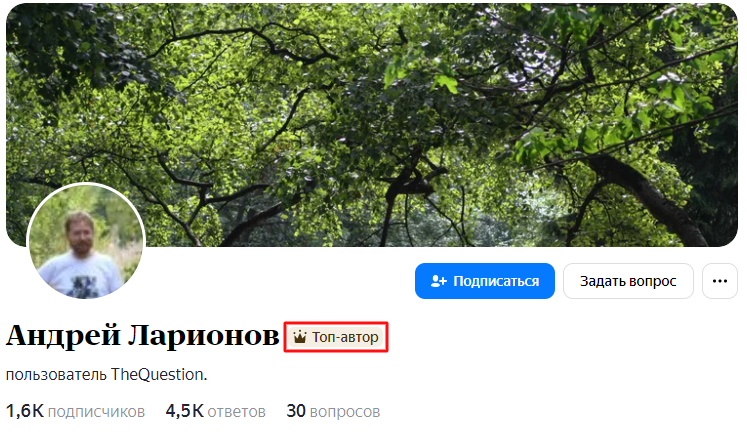Click the person-plus icon in Подписаться
Viewport: 747px width, 432px height.
438,281
